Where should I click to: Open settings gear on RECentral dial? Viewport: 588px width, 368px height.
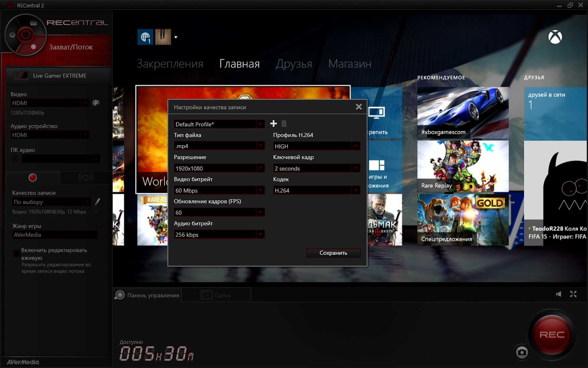pos(13,35)
